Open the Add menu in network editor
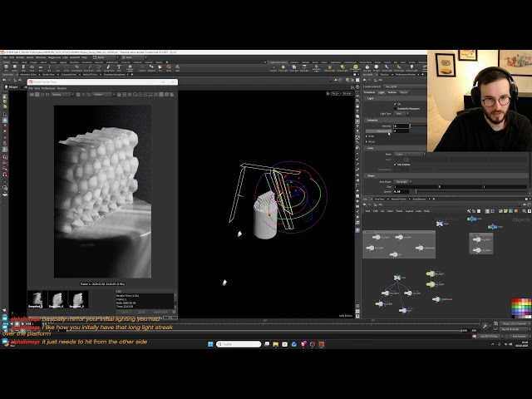532x399 pixels. [x=367, y=211]
